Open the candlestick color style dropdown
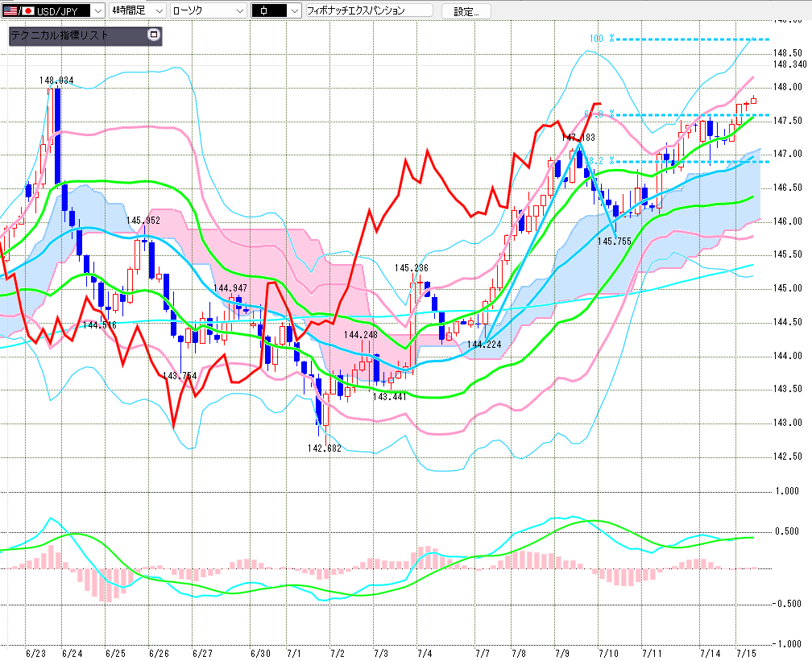 click(275, 10)
